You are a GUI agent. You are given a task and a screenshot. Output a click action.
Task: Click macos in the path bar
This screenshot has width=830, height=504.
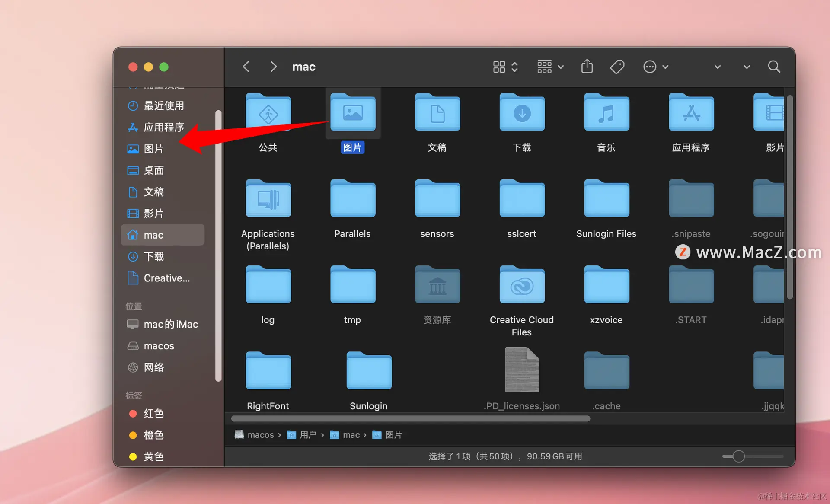point(260,435)
